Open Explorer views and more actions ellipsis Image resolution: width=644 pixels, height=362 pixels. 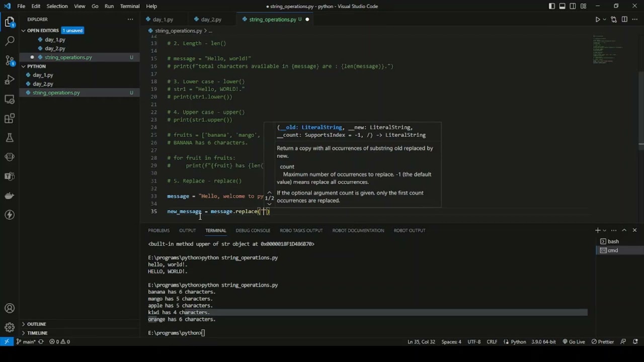130,19
